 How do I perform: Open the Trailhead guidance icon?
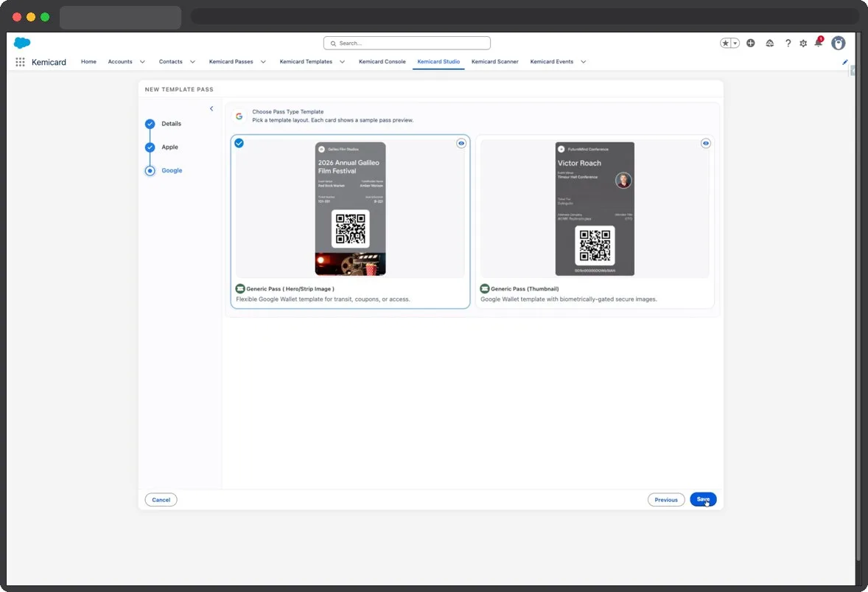769,43
